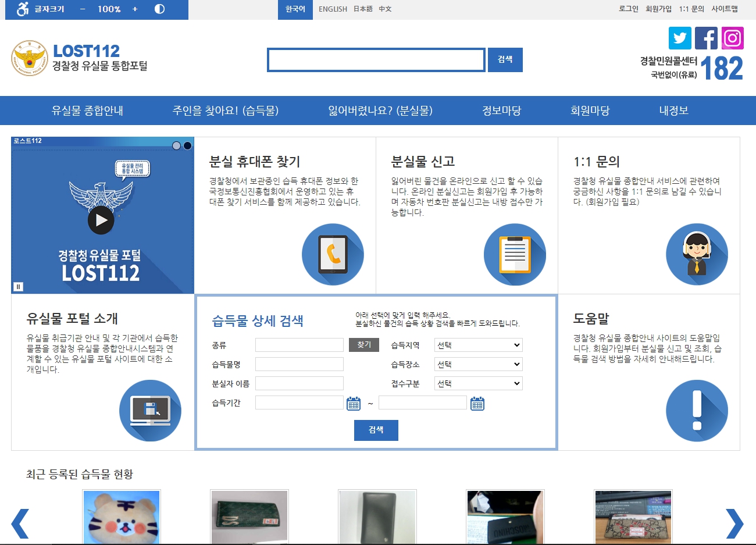Click the LOST112 police emblem logo
This screenshot has width=756, height=545.
pyautogui.click(x=29, y=58)
